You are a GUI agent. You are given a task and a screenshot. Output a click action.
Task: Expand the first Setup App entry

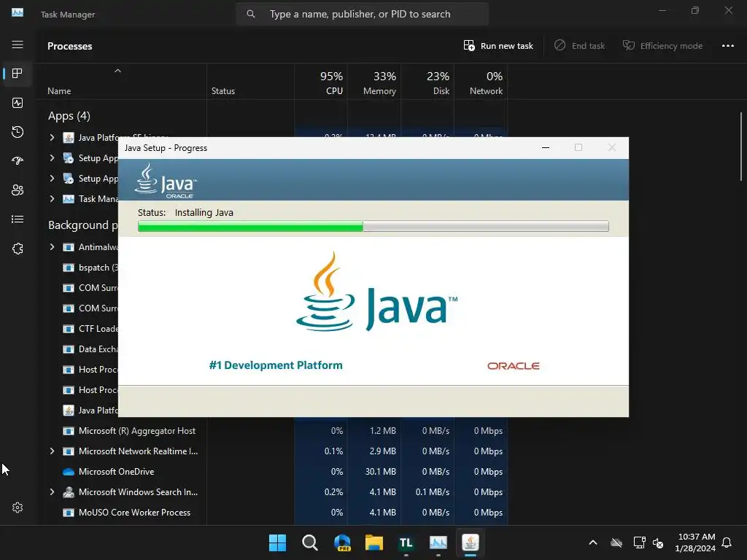pos(52,158)
